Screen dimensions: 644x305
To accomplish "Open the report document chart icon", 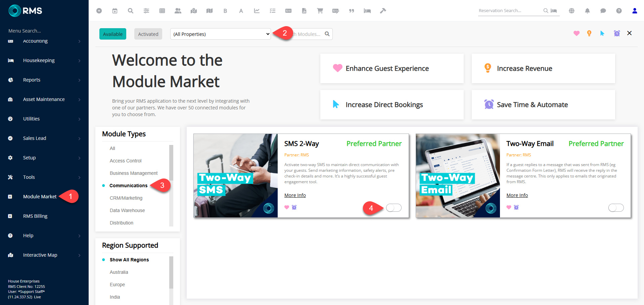I will [304, 11].
